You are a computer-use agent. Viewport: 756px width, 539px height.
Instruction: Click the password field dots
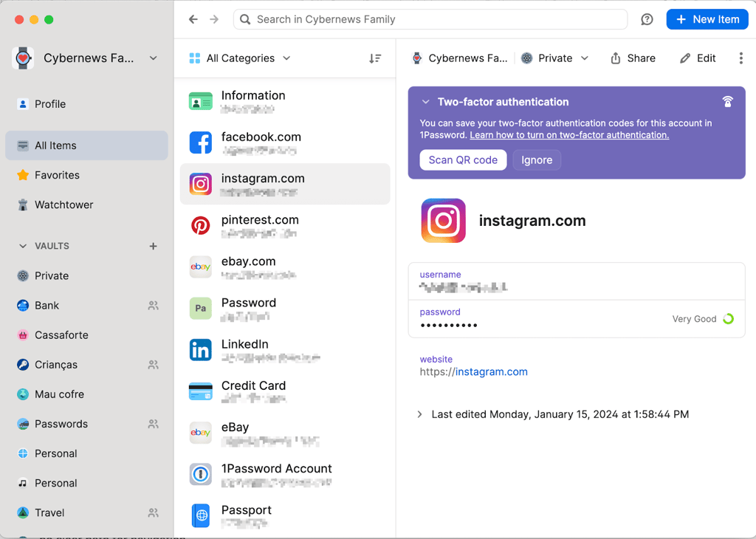[x=449, y=326]
